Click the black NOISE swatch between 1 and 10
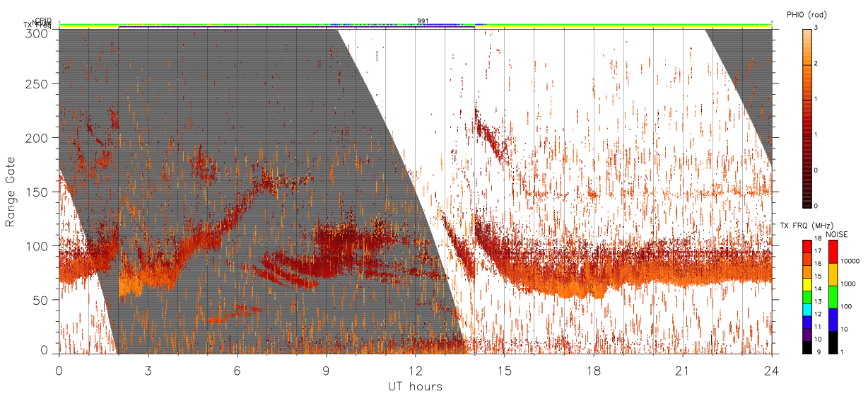 point(833,342)
